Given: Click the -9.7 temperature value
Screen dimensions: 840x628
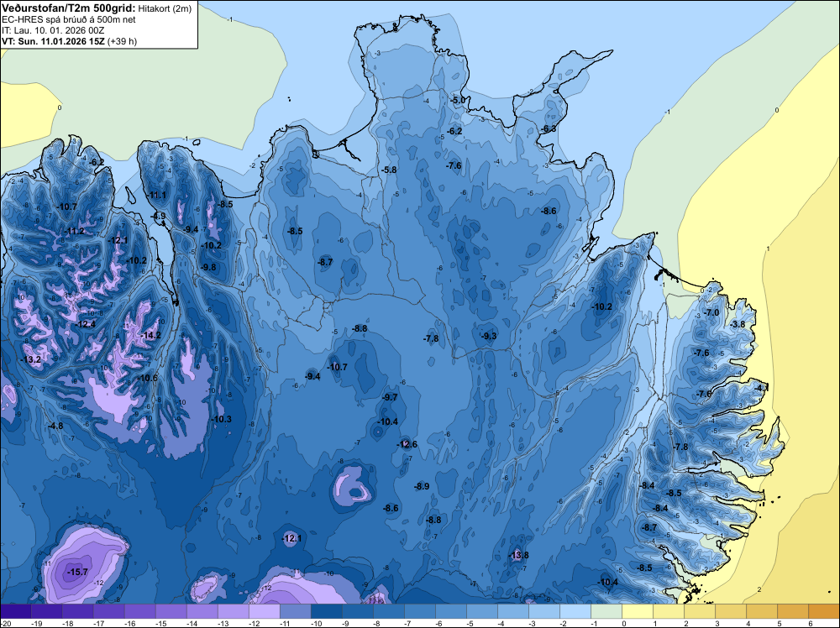Looking at the screenshot, I should point(390,397).
